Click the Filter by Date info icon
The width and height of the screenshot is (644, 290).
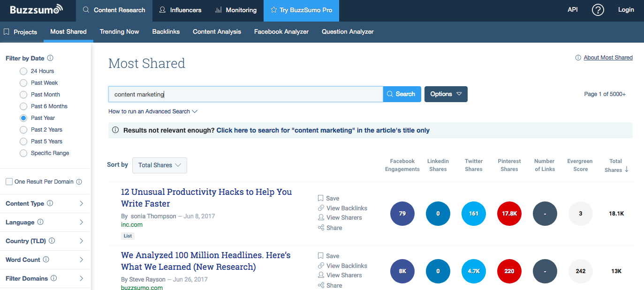coord(50,58)
